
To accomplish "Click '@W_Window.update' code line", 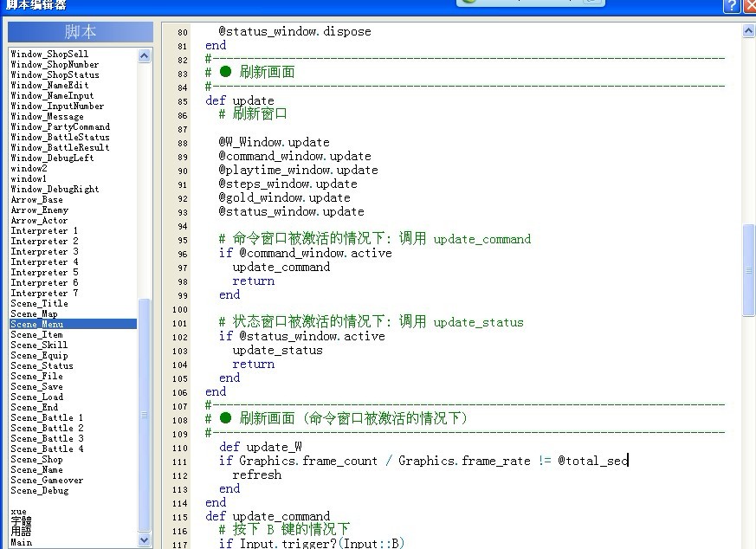I will [274, 142].
